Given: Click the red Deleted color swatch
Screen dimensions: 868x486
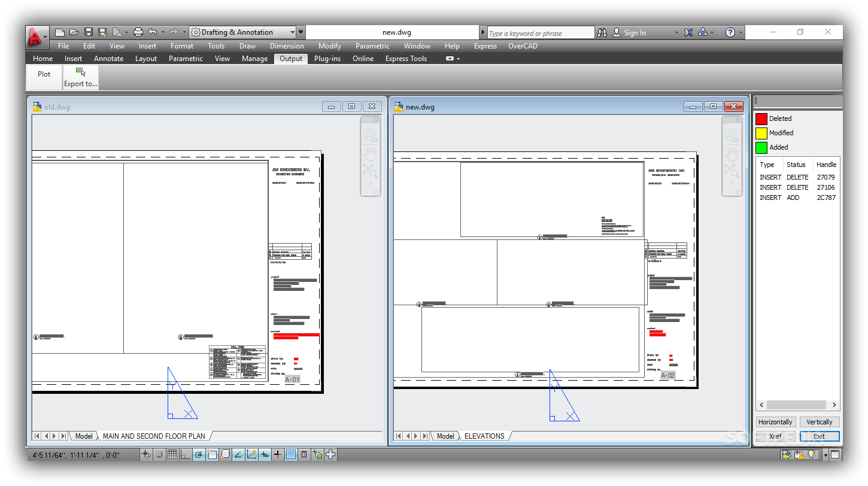Looking at the screenshot, I should (761, 119).
